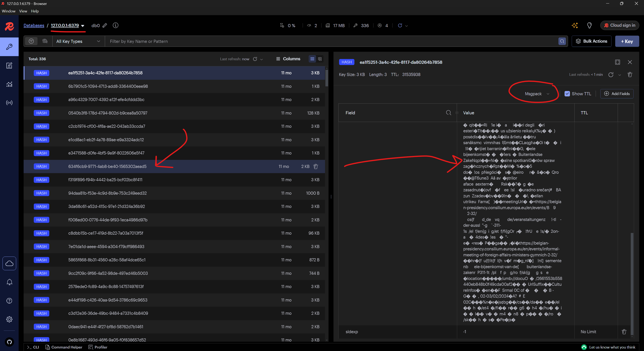The width and height of the screenshot is (644, 351).
Task: Click the Copilot sparkle icon
Action: click(574, 25)
